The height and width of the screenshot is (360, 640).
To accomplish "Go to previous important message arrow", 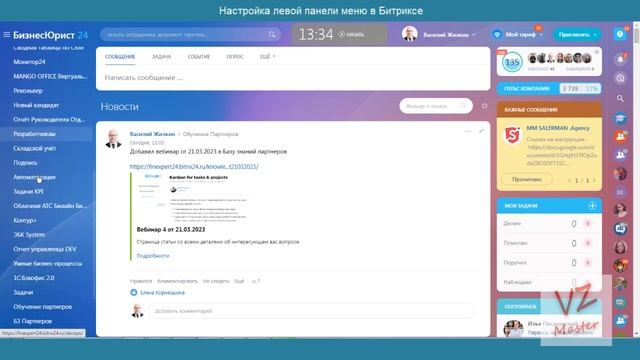I will click(569, 180).
